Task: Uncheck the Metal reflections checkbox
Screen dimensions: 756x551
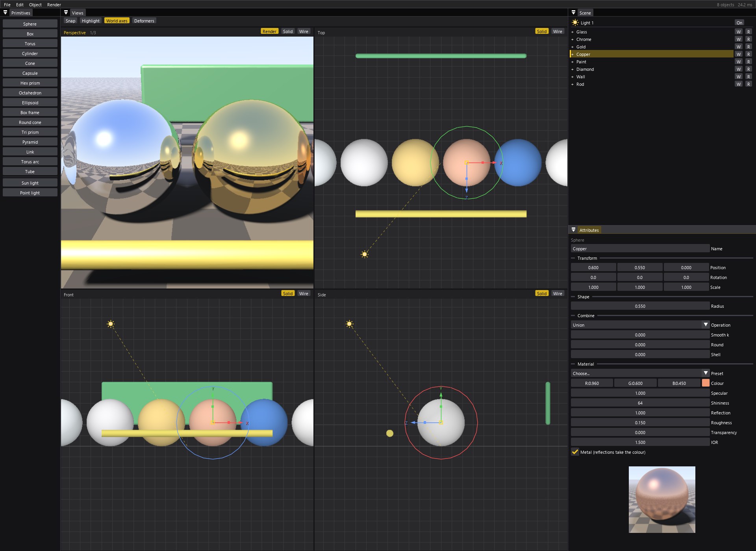Action: [x=575, y=452]
